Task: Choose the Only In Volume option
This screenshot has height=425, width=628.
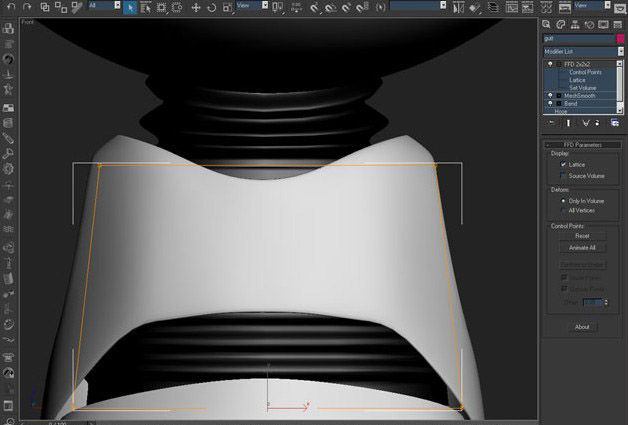Action: click(563, 200)
